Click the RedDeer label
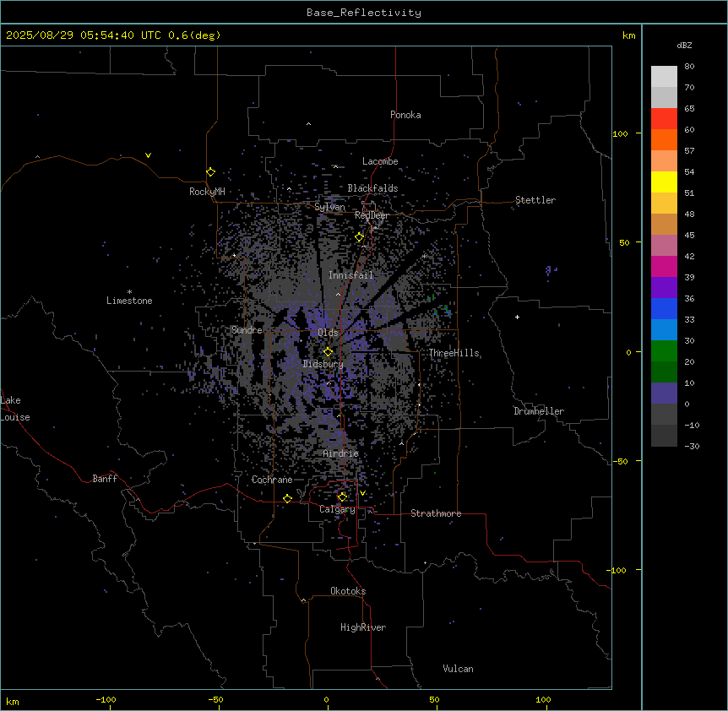Screen dimensions: 728x711 point(372,215)
